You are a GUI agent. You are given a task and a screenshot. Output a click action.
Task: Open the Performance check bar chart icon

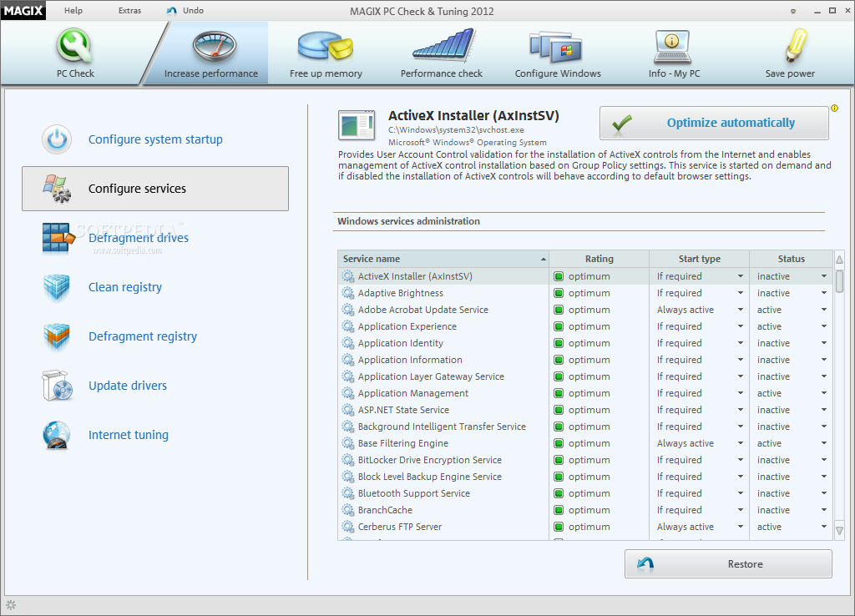coord(444,45)
